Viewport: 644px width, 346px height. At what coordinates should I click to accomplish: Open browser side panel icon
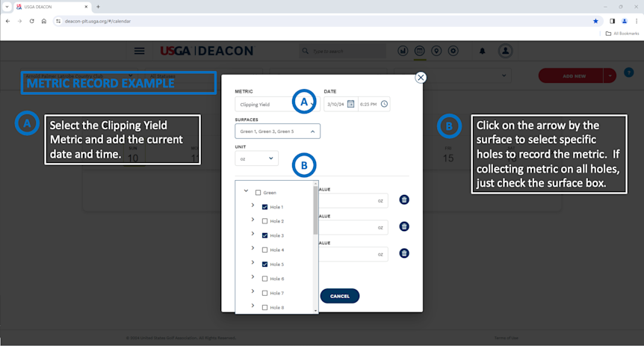point(612,21)
